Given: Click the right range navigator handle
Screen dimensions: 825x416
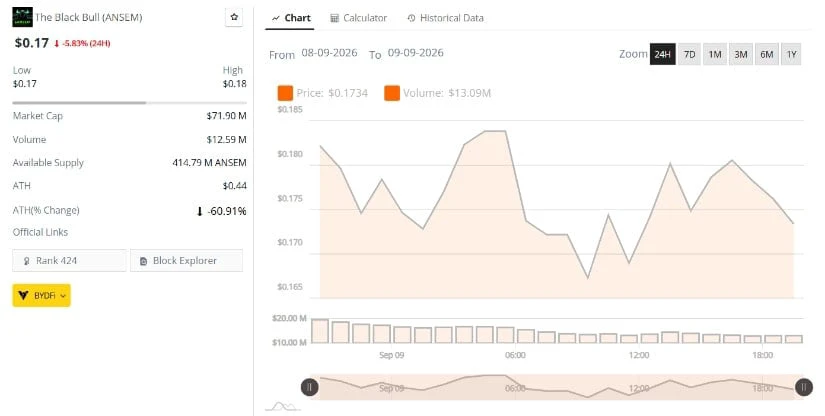Looking at the screenshot, I should (x=803, y=387).
